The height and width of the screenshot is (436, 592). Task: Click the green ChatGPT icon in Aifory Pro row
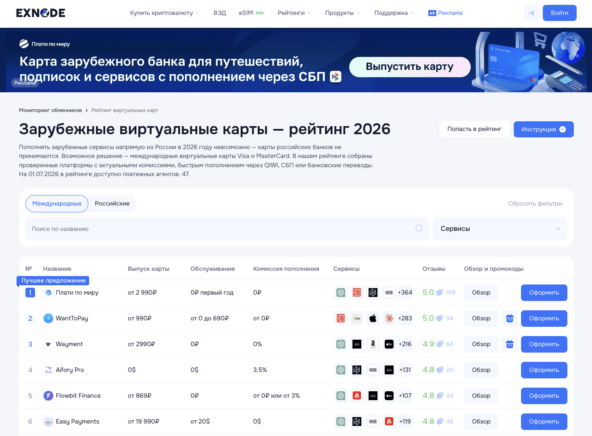[x=341, y=370]
